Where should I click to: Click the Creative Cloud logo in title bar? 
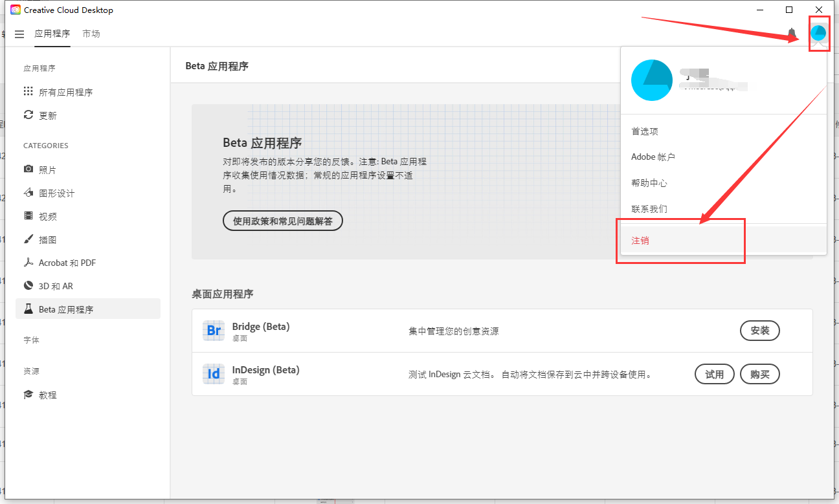click(16, 10)
